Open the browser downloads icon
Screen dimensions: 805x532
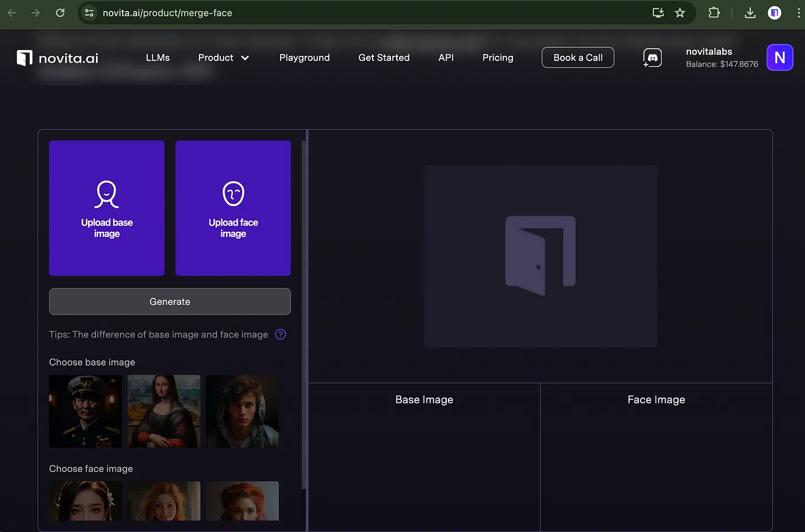tap(750, 13)
